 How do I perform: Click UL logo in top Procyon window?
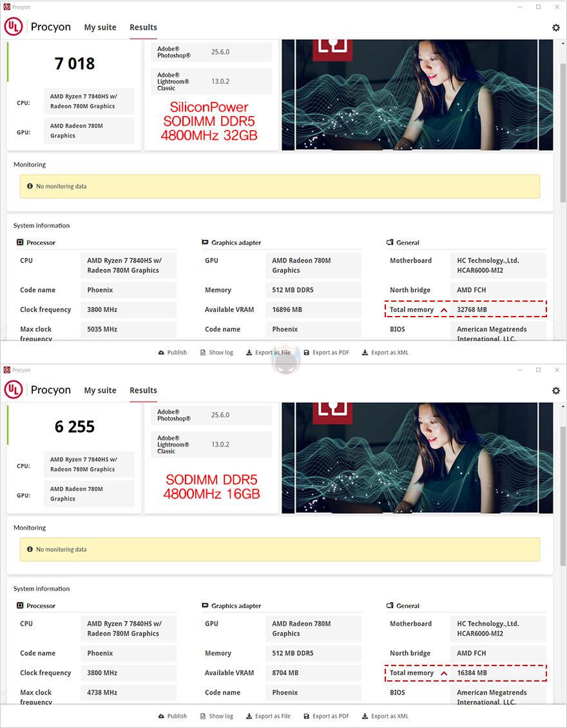[x=14, y=27]
